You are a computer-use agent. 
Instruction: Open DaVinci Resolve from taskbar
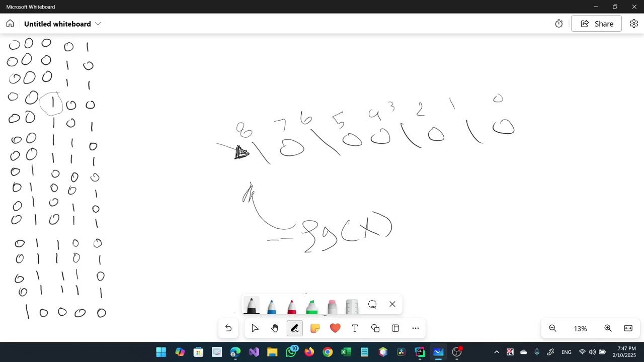click(401, 352)
